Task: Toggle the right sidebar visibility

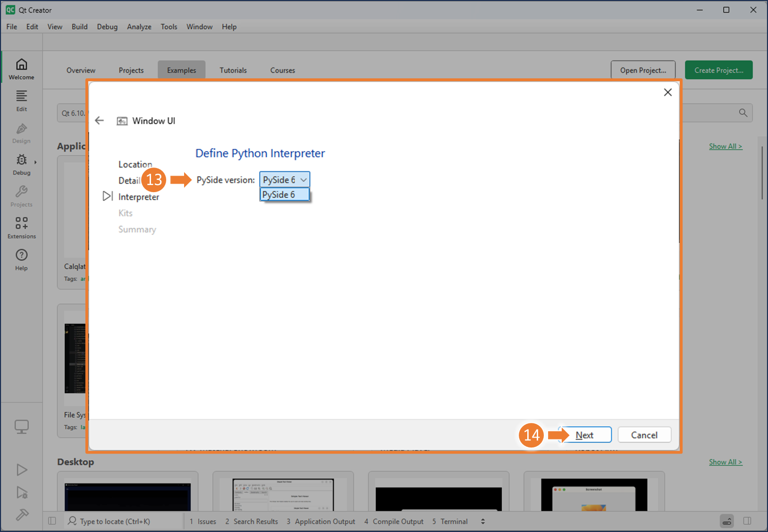Action: point(747,521)
